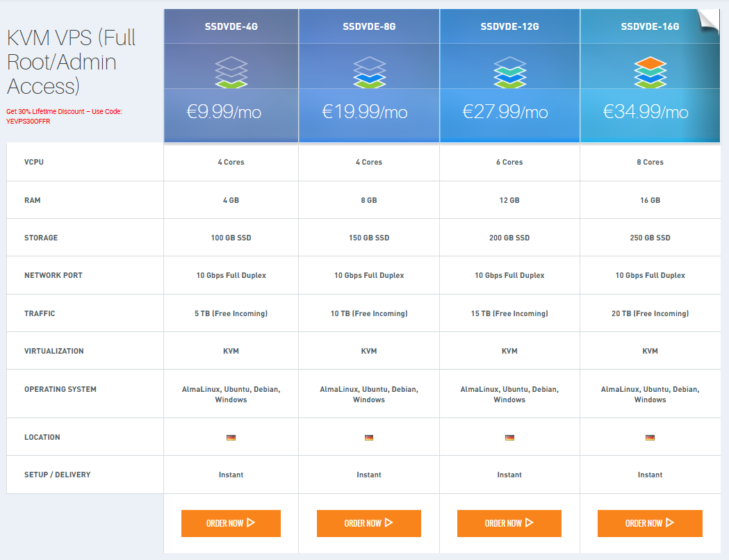This screenshot has height=560, width=729.
Task: Click the €27.99/mo price label
Action: pos(505,112)
